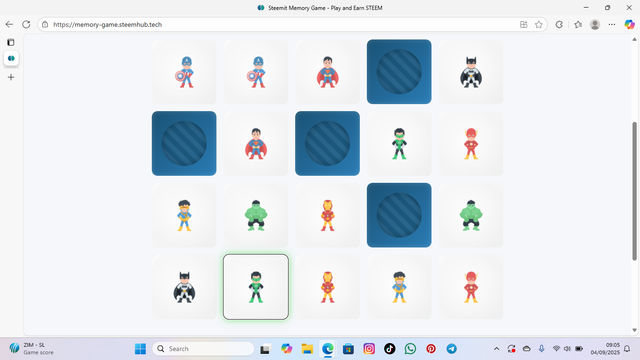
Task: Pick the Hulk card above the Flash
Action: (471, 215)
